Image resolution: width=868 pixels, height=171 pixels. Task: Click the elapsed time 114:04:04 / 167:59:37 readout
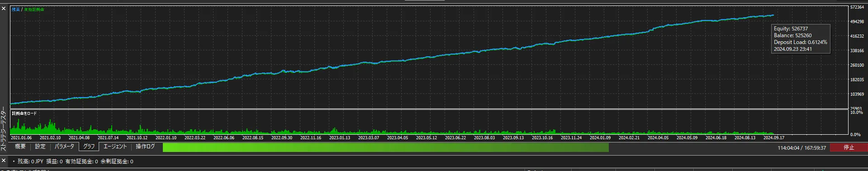click(802, 148)
